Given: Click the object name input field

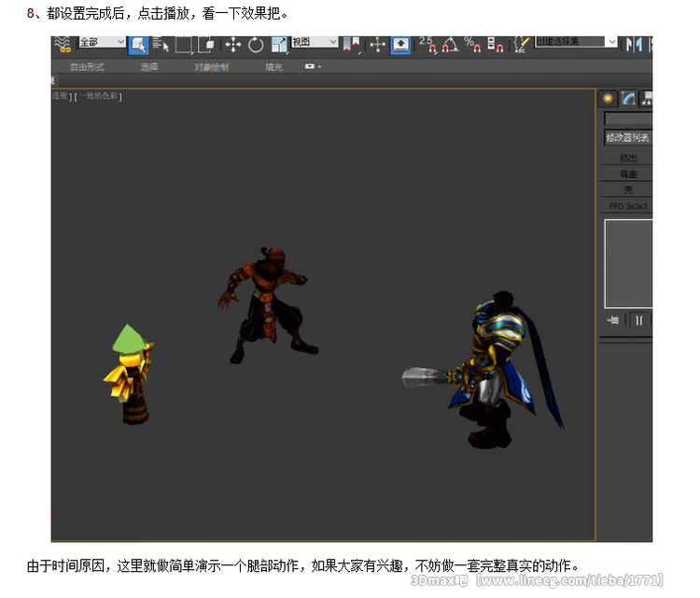Looking at the screenshot, I should (x=628, y=118).
